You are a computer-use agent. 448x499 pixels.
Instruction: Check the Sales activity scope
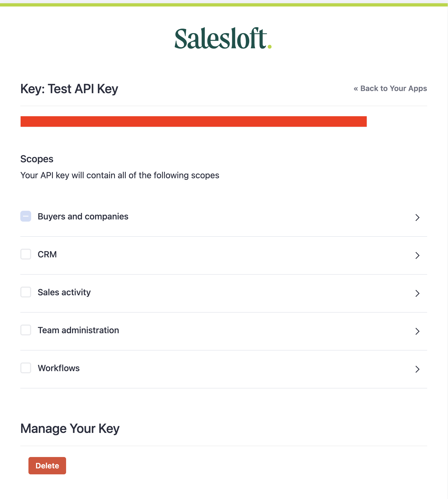pyautogui.click(x=25, y=292)
